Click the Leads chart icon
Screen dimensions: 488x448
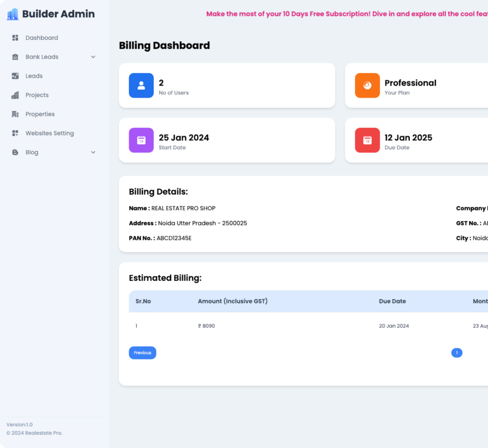(15, 76)
